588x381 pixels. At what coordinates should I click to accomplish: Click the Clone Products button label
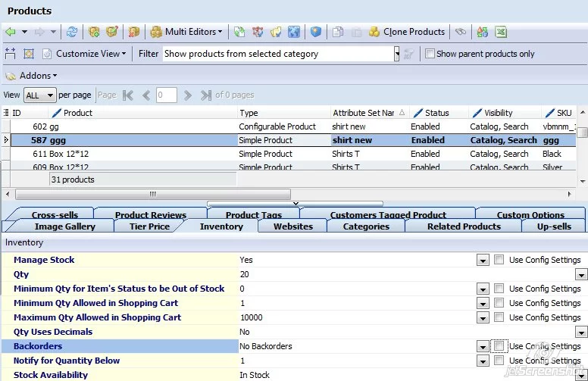(x=414, y=32)
